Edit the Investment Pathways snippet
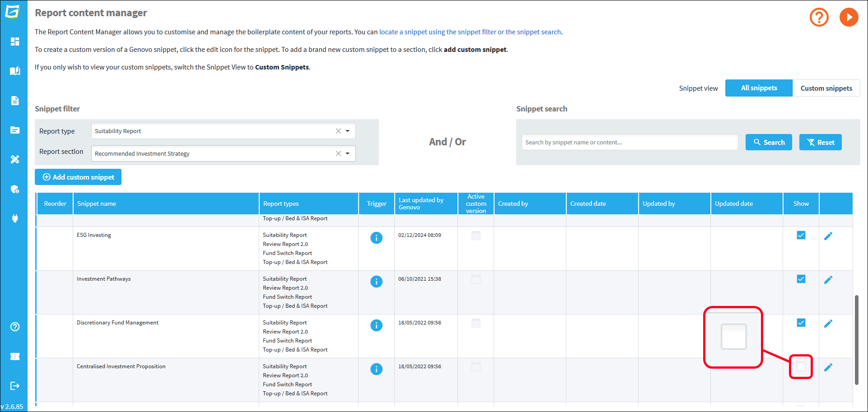 coord(828,280)
